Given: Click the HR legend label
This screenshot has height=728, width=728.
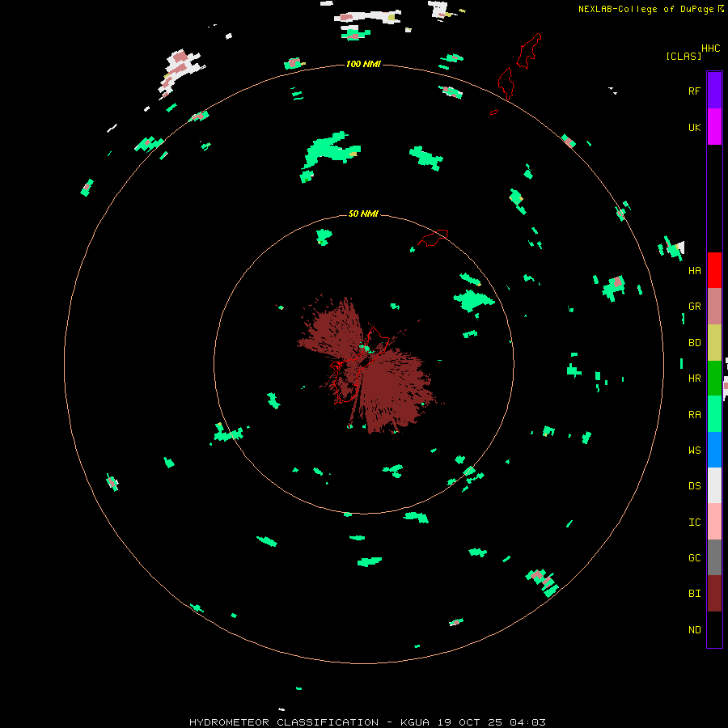Looking at the screenshot, I should (x=694, y=379).
